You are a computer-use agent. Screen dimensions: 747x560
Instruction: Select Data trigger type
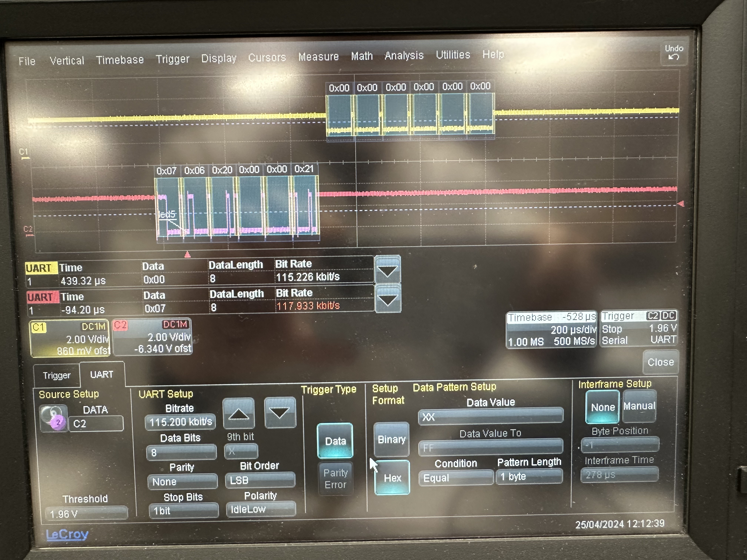[335, 441]
